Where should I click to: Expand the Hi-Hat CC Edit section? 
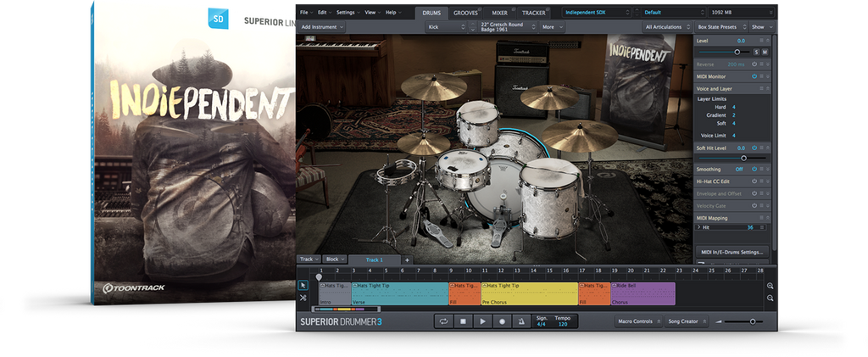click(767, 181)
